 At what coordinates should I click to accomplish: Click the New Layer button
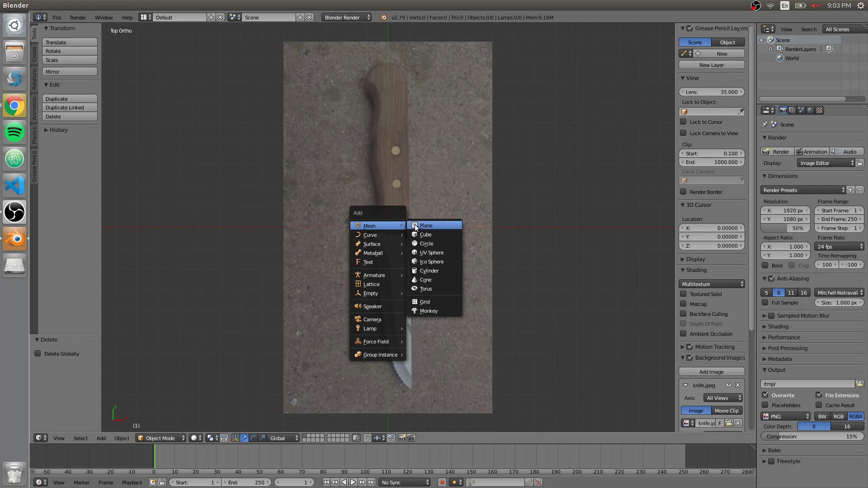pos(712,65)
